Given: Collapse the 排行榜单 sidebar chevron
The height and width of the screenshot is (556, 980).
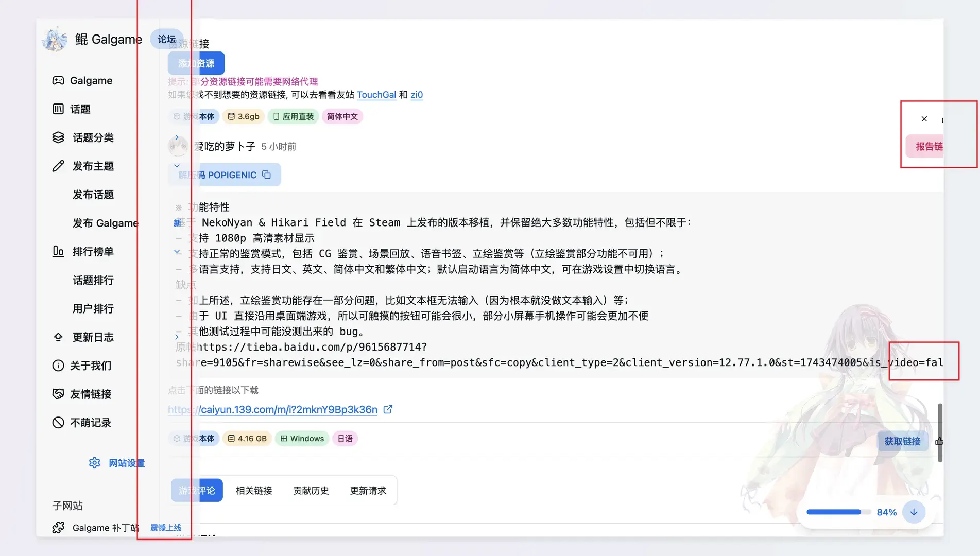Looking at the screenshot, I should [177, 251].
